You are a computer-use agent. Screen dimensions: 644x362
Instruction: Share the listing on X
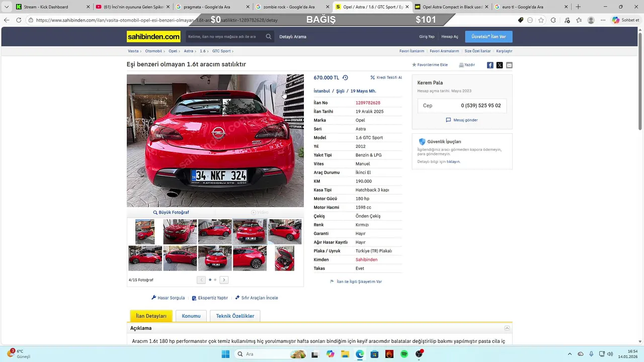(x=500, y=65)
